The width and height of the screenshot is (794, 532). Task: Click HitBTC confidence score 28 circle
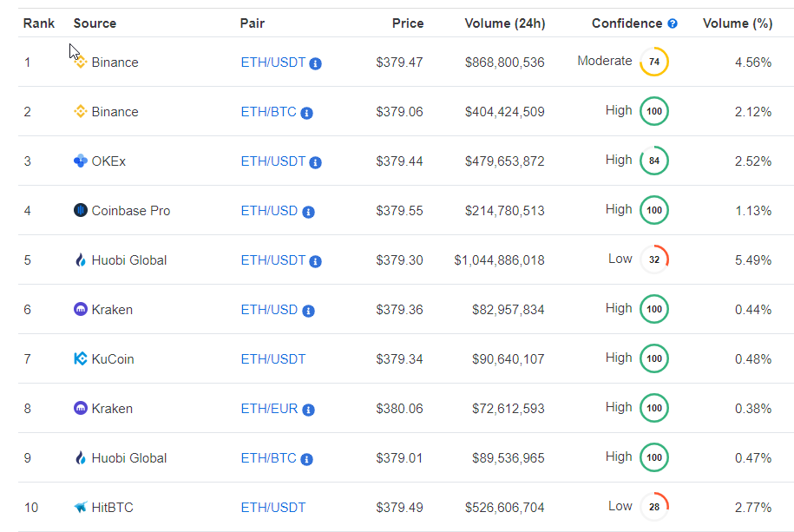click(654, 507)
